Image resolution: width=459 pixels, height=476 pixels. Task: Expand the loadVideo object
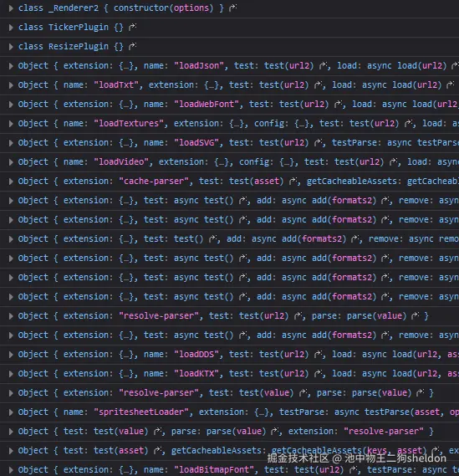click(x=11, y=162)
